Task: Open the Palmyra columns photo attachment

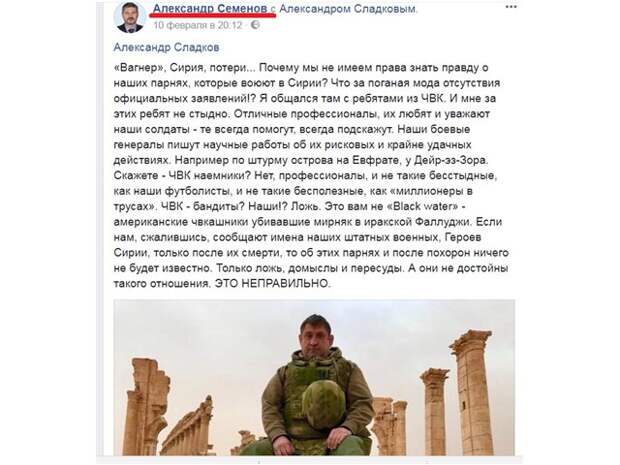Action: point(314,378)
